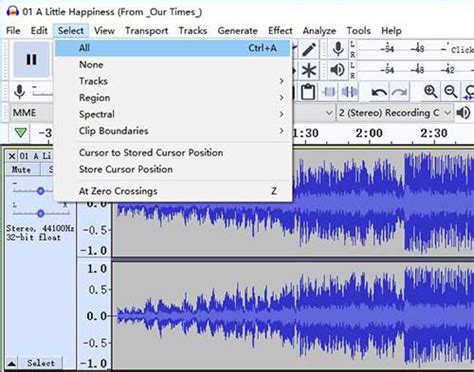The image size is (474, 372).
Task: Open the Analyze menu
Action: (319, 31)
